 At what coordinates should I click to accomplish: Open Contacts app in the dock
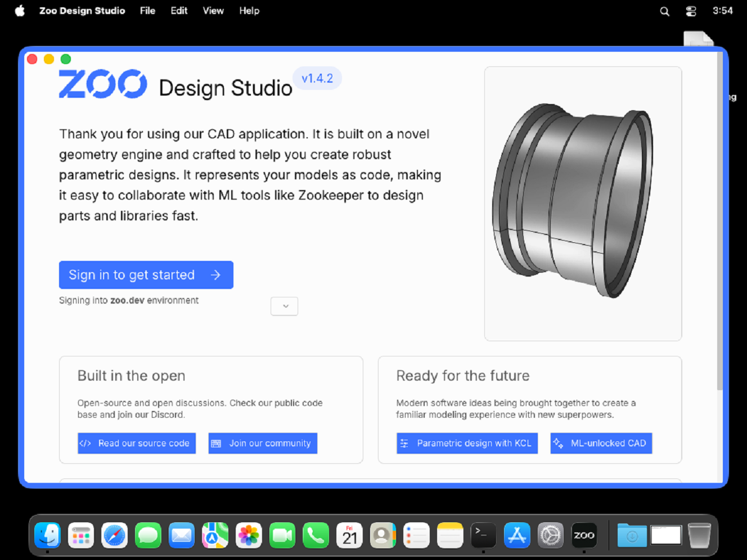click(x=383, y=535)
